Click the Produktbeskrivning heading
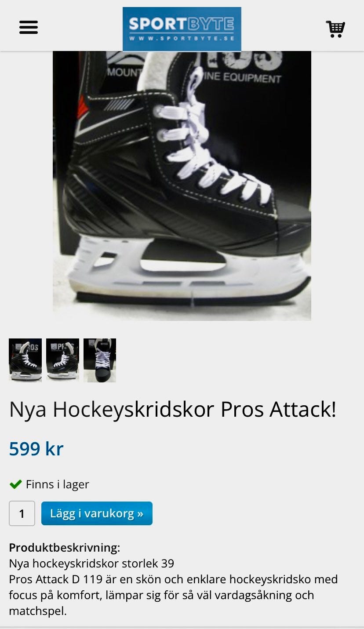This screenshot has width=364, height=629. click(65, 548)
